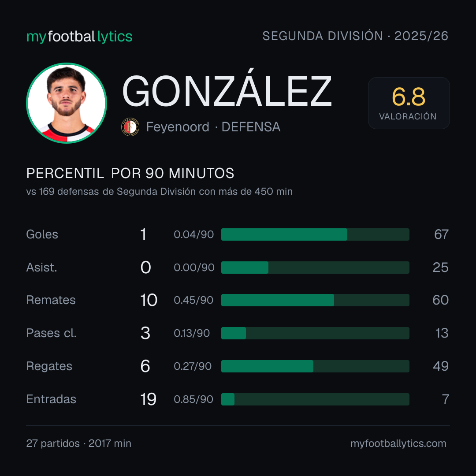Click the Goles percentile bar
The height and width of the screenshot is (476, 476).
click(x=315, y=234)
